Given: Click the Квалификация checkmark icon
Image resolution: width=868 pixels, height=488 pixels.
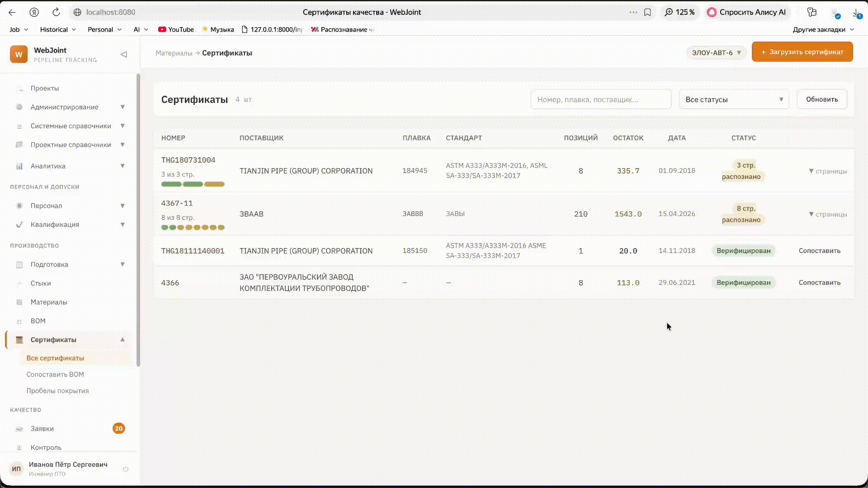Looking at the screenshot, I should tap(19, 225).
